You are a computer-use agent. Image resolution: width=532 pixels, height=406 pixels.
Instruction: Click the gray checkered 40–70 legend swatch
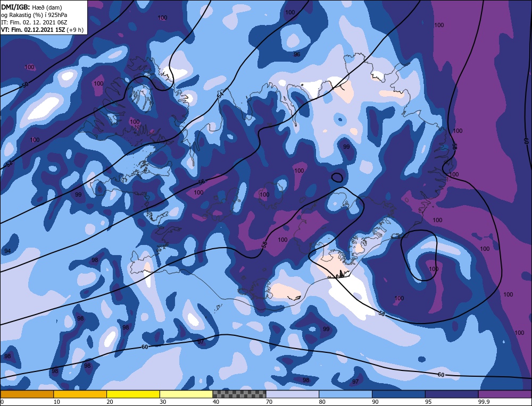coord(239,394)
